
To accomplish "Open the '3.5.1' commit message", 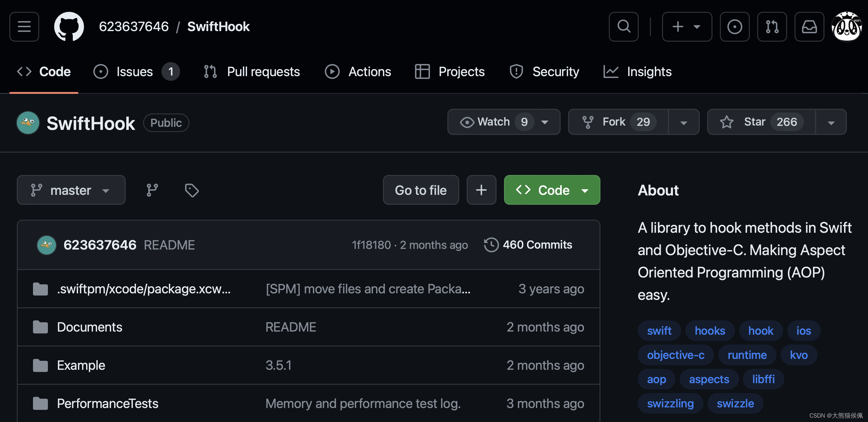I will (279, 365).
